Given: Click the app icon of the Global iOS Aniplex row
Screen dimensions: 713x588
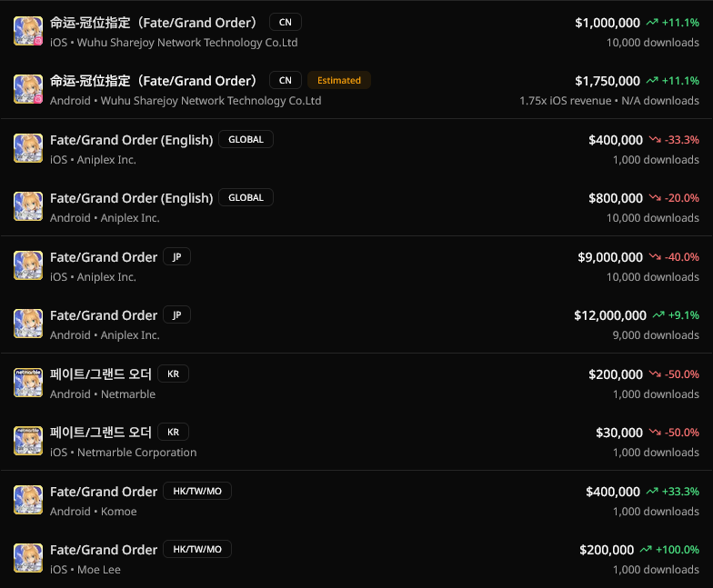Looking at the screenshot, I should [x=28, y=148].
